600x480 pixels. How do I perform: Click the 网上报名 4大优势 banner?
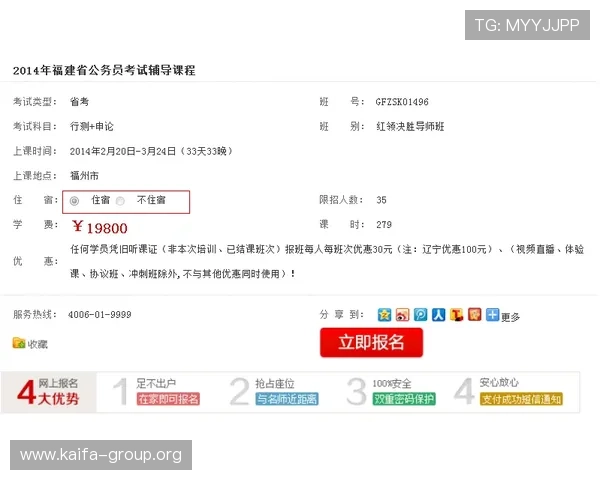(x=48, y=392)
